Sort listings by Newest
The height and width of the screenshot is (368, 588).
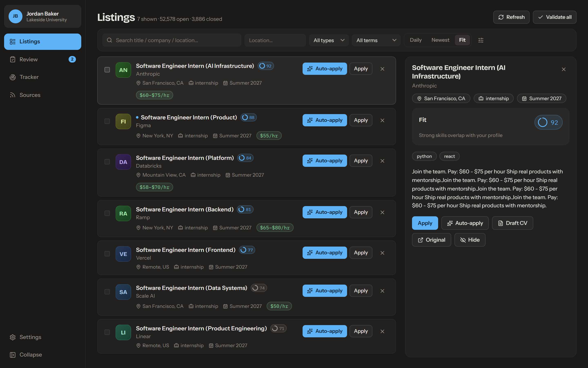click(x=440, y=40)
